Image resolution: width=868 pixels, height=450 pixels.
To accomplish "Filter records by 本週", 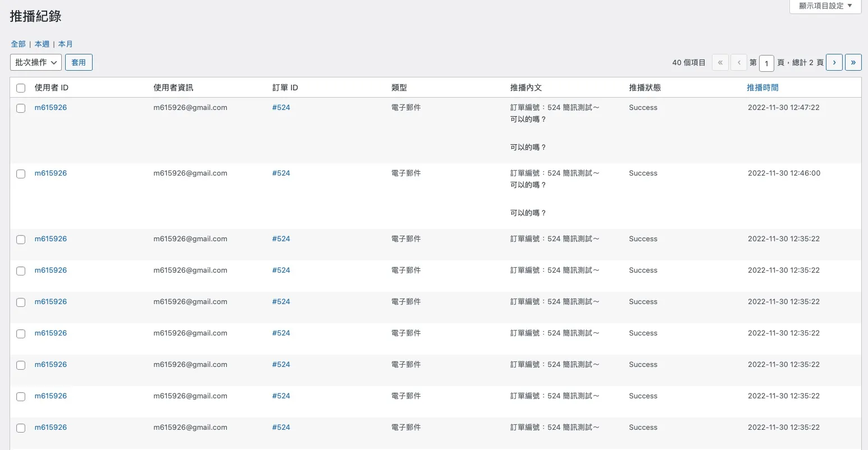I will click(42, 44).
